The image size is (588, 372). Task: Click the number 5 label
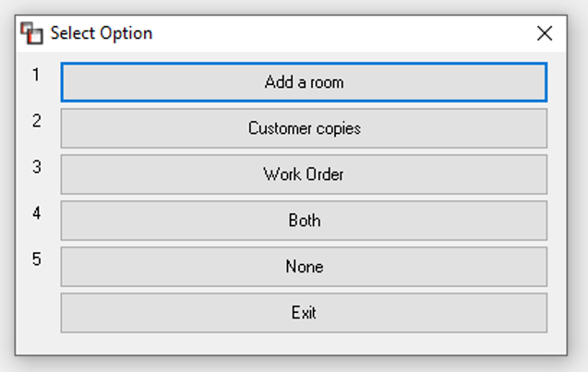[36, 259]
